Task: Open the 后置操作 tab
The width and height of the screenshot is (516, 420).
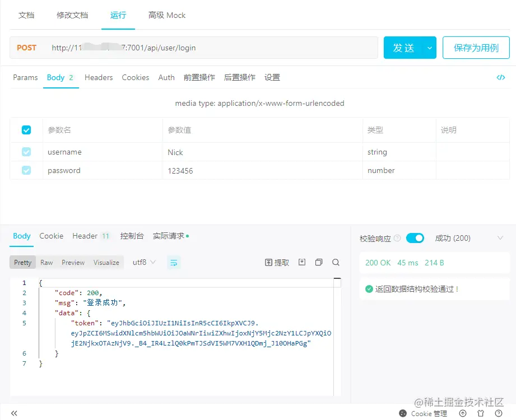Action: coord(240,77)
